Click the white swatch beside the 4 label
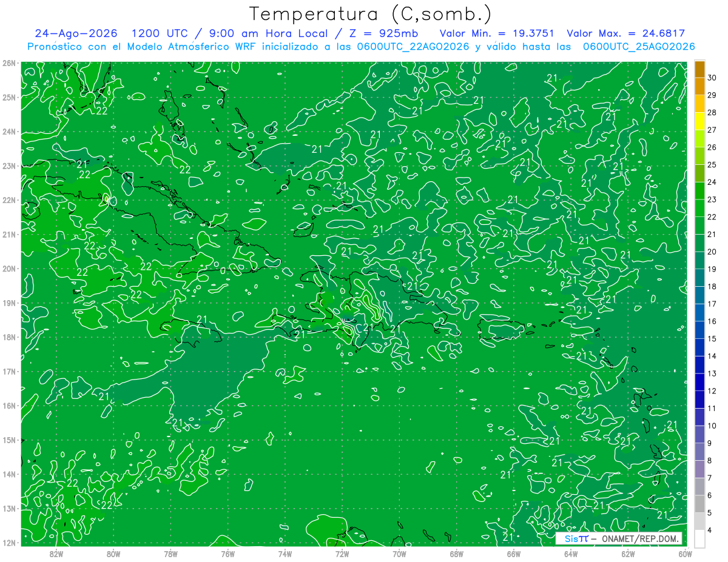728x562 pixels. [699, 538]
